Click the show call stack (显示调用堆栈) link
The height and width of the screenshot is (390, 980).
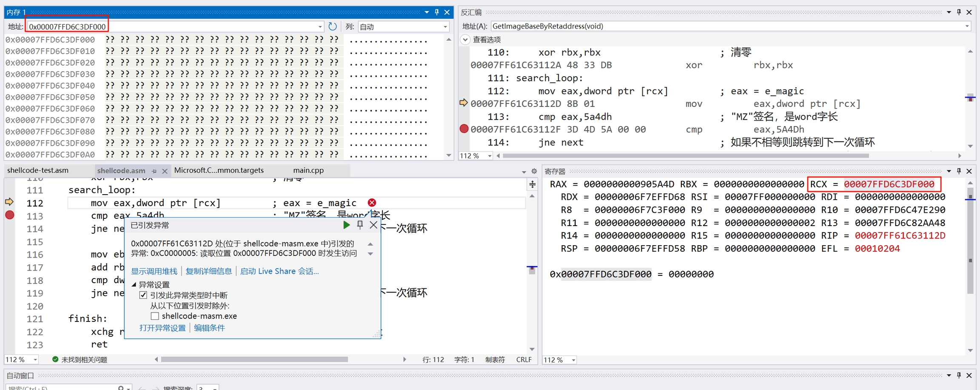point(154,271)
